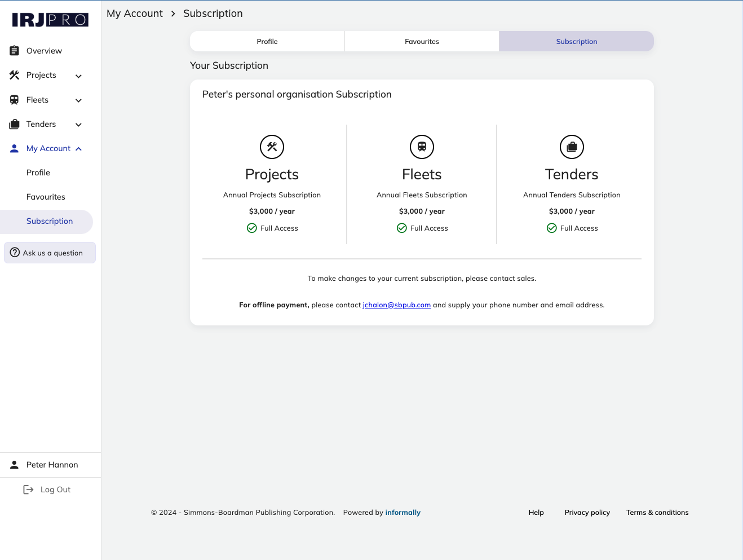Switch to the Favourites tab
743x560 pixels.
point(422,42)
